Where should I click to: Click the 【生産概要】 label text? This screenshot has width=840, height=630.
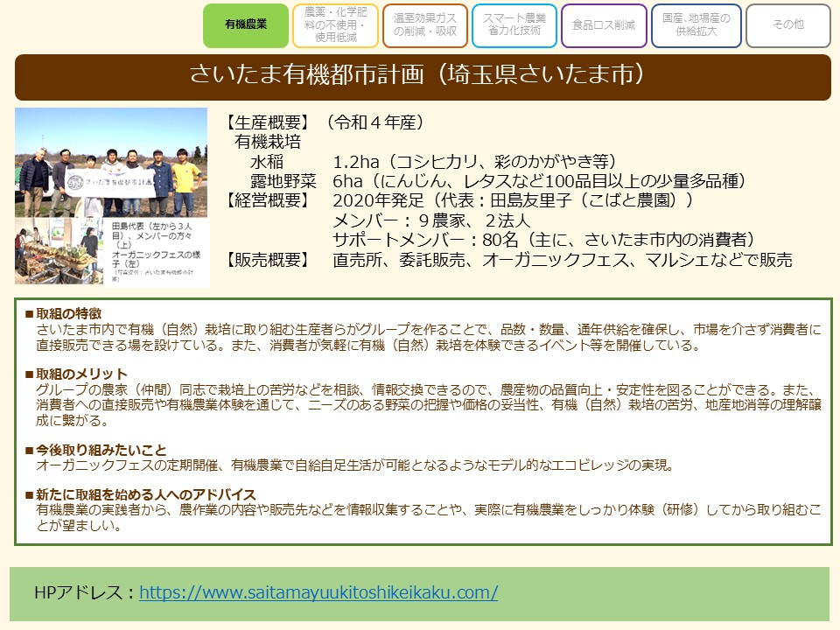pos(267,122)
